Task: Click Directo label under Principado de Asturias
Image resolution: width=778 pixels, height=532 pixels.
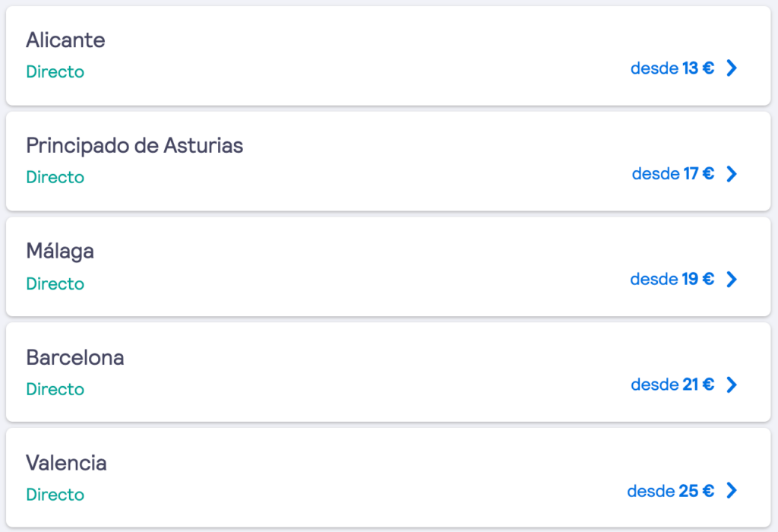Action: [55, 177]
